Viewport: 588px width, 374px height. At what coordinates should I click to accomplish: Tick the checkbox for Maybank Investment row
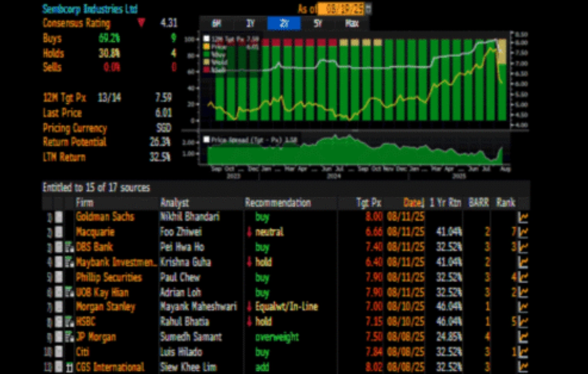pyautogui.click(x=59, y=262)
